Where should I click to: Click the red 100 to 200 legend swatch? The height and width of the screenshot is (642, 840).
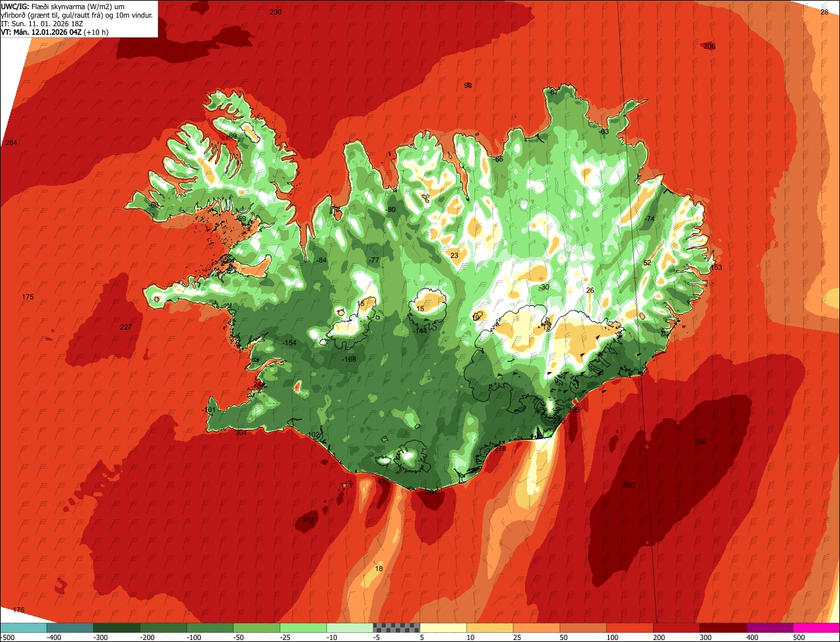(x=629, y=628)
